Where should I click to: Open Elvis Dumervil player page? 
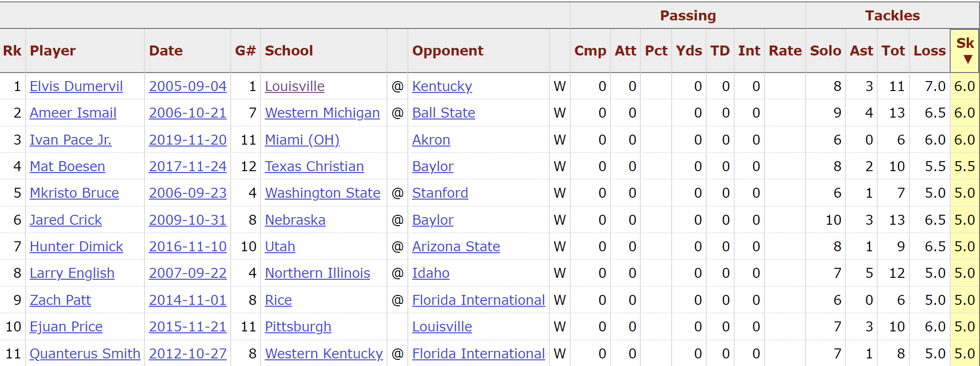tap(76, 86)
